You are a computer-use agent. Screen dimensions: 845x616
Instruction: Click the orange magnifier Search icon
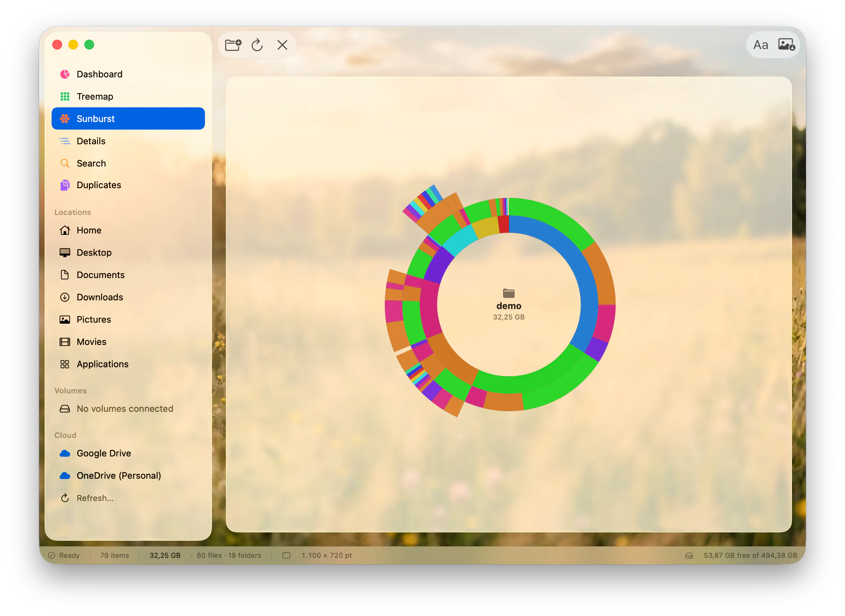pyautogui.click(x=65, y=163)
